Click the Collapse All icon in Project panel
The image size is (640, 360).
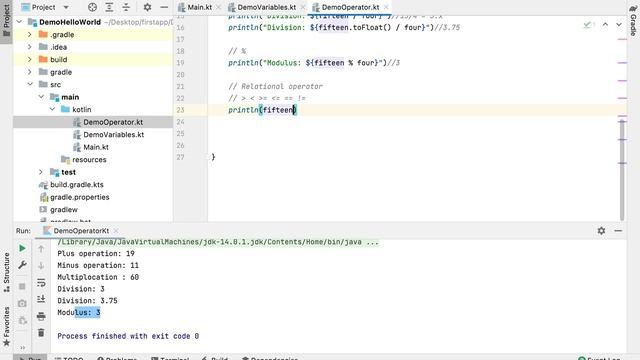(126, 7)
